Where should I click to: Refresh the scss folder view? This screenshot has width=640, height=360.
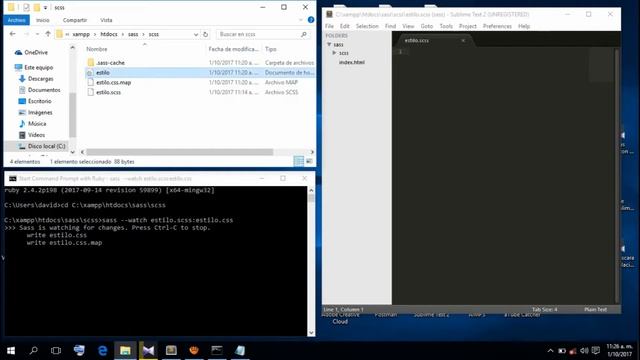tap(206, 35)
